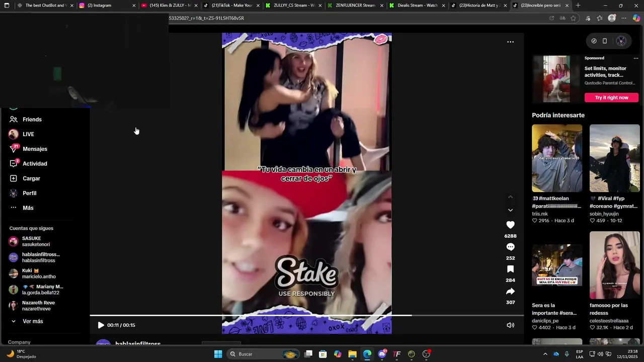
Task: Open the three-dot video options menu
Action: [x=510, y=42]
